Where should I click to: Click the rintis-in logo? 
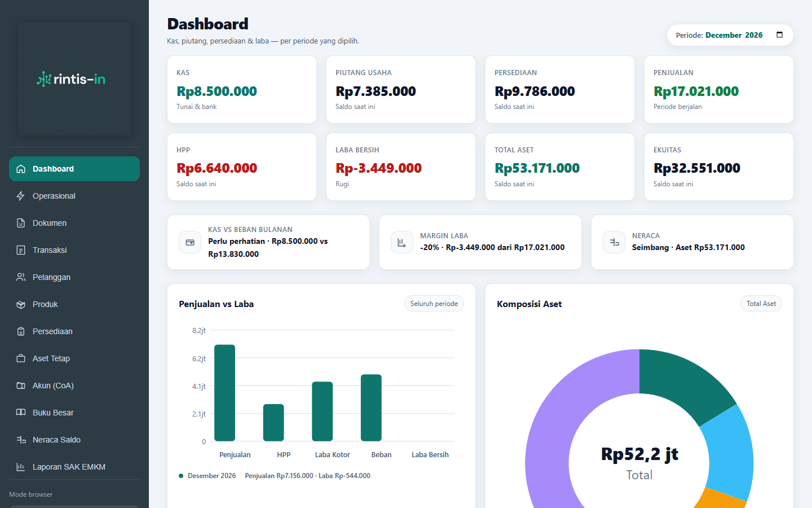tap(72, 79)
